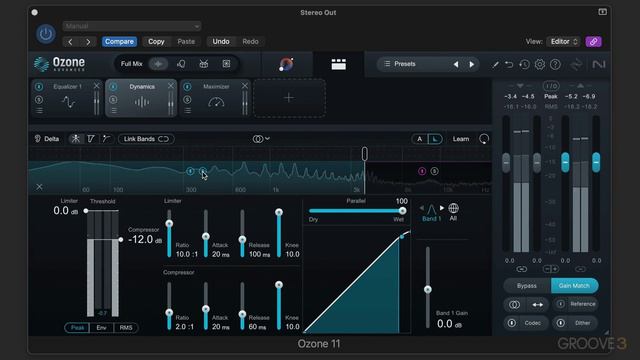This screenshot has width=640, height=360.
Task: Select the bass focus icon
Action: click(x=226, y=64)
